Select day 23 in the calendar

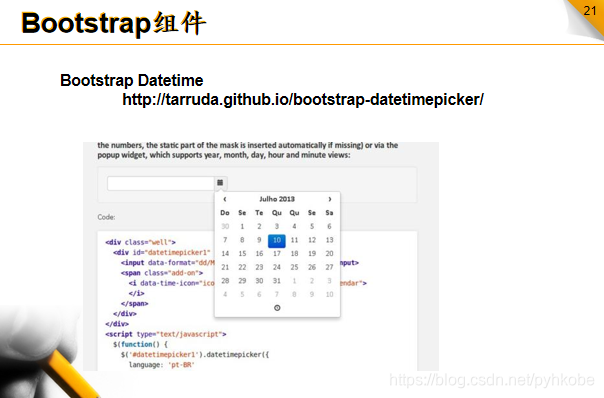click(259, 267)
